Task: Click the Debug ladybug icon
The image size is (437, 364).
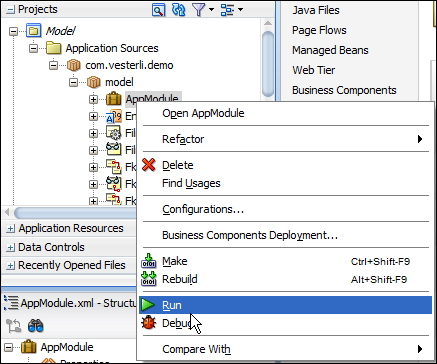Action: tap(148, 323)
